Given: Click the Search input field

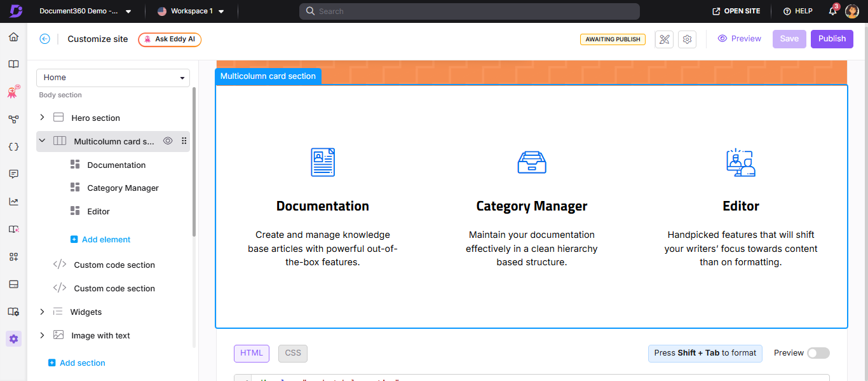Looking at the screenshot, I should (x=470, y=11).
